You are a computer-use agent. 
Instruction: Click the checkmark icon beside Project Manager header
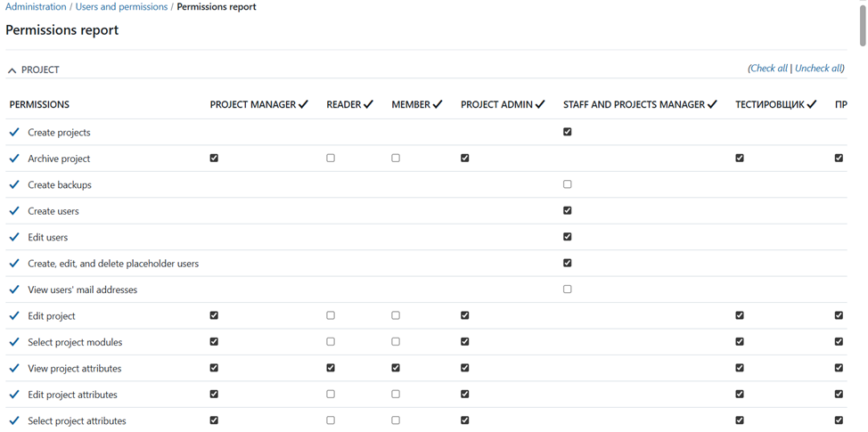(303, 104)
